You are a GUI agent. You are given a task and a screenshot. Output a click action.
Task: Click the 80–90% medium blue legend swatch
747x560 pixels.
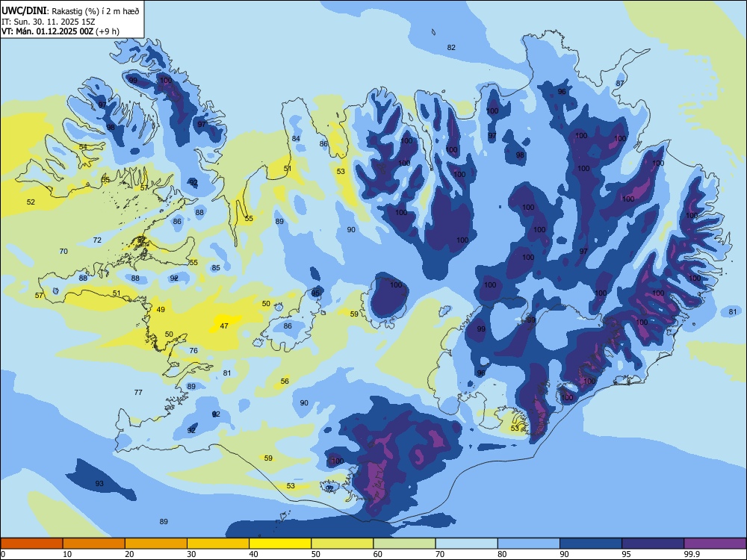coord(529,544)
